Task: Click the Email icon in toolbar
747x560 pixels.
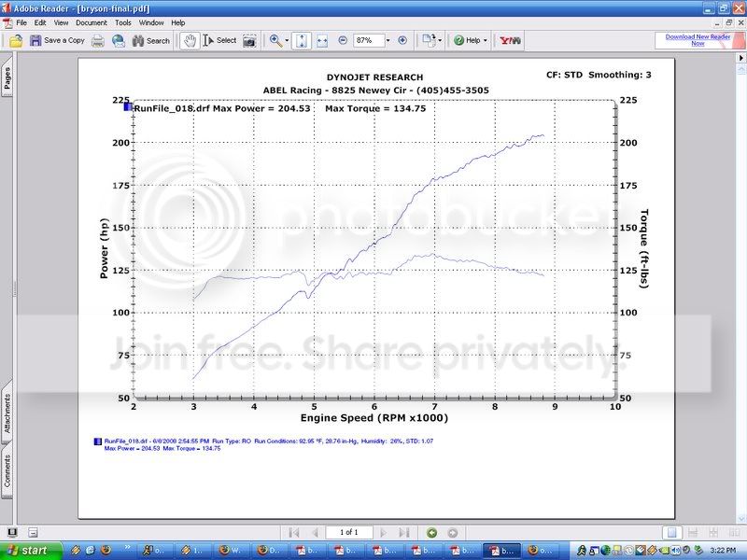Action: coord(119,40)
